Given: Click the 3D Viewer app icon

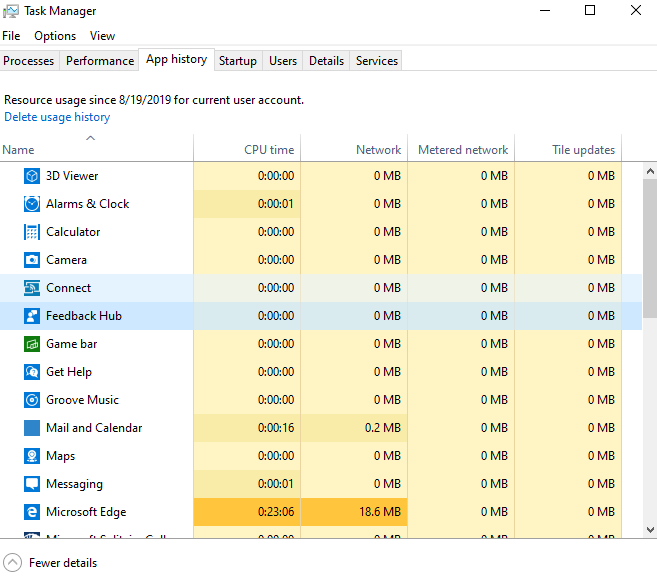Looking at the screenshot, I should pyautogui.click(x=32, y=176).
